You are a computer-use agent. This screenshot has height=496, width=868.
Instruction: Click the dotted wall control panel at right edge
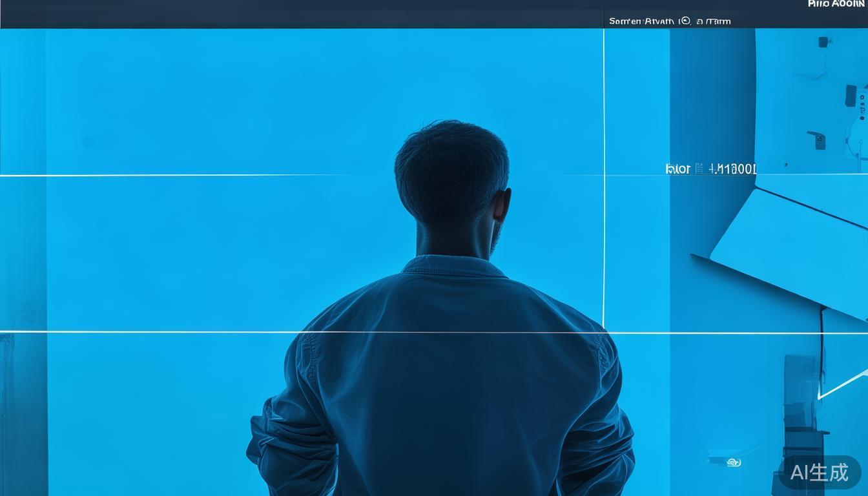862,107
